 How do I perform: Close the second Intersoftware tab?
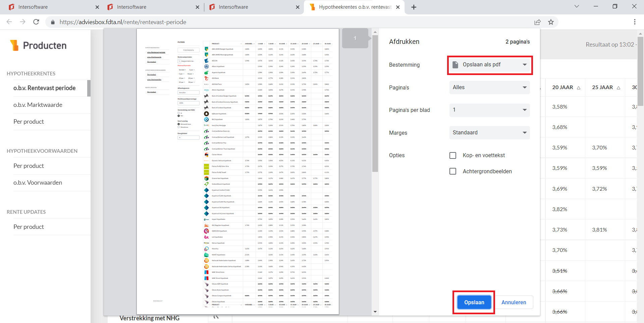[x=197, y=7]
